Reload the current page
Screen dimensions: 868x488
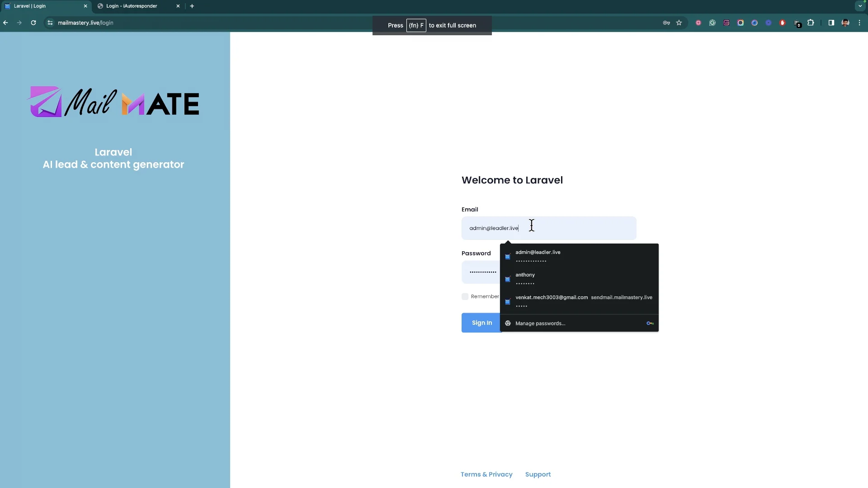(33, 23)
